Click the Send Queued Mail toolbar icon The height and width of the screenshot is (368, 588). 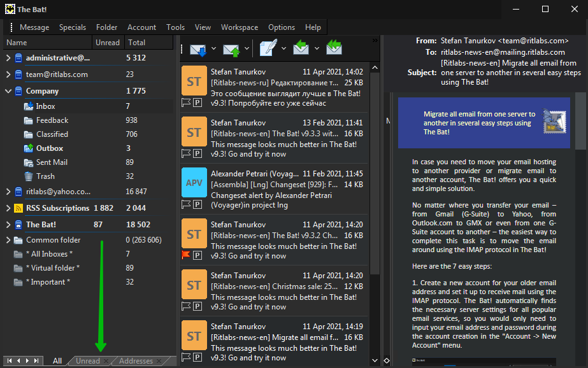click(231, 49)
